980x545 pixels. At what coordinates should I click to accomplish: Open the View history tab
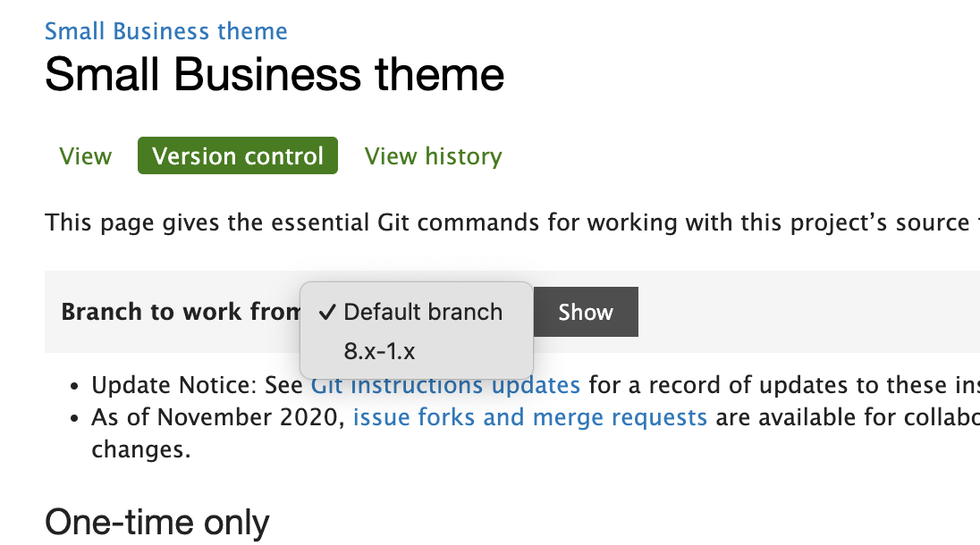(x=433, y=155)
